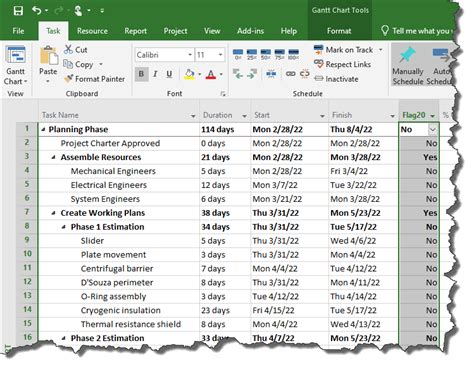Mark task 25% complete
This screenshot has height=367, width=474.
pyautogui.click(x=252, y=54)
